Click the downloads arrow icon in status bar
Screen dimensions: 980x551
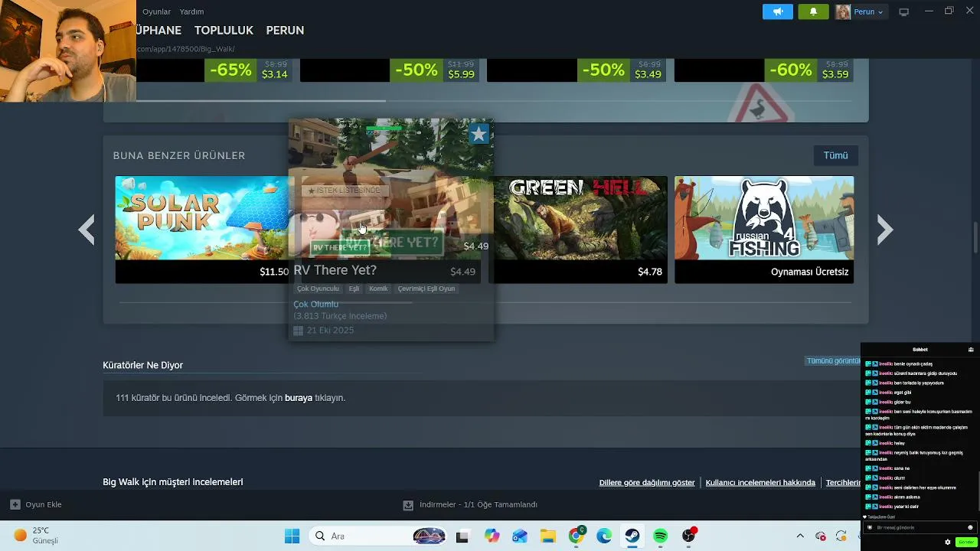408,505
